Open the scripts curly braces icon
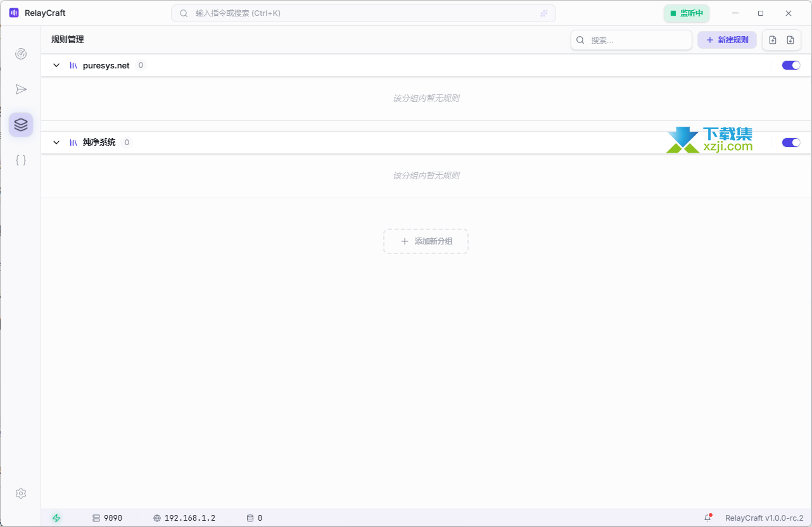 [x=21, y=160]
